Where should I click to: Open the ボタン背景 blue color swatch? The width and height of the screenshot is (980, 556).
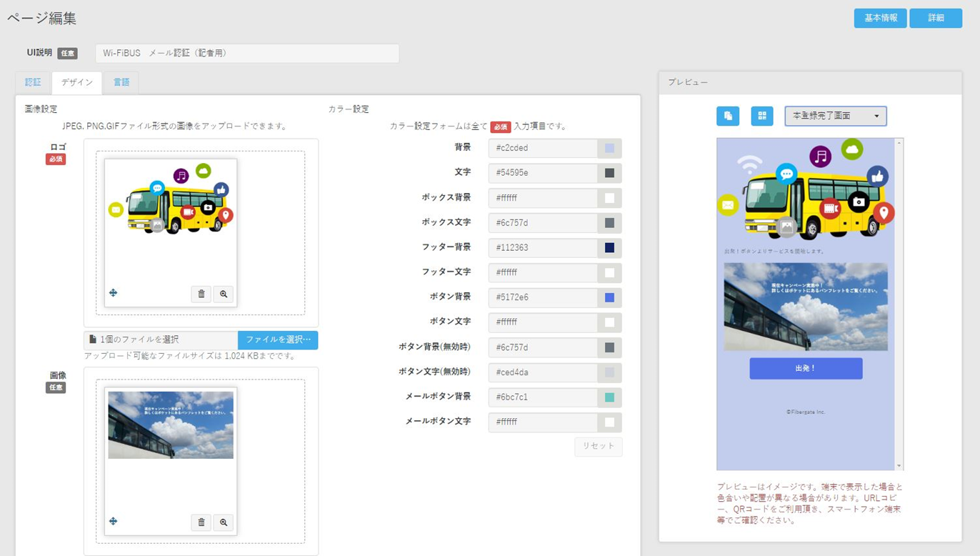click(x=609, y=297)
